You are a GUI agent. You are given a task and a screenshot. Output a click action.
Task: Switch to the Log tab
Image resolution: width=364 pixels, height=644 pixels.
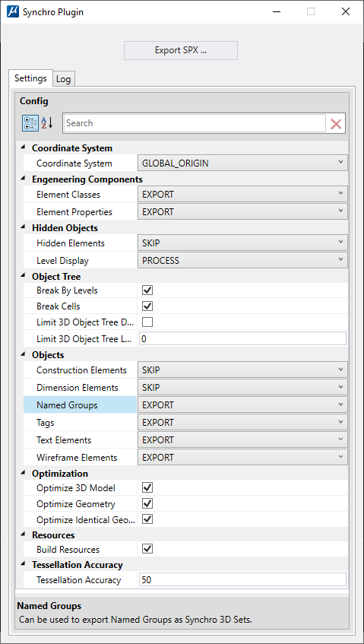[x=64, y=79]
